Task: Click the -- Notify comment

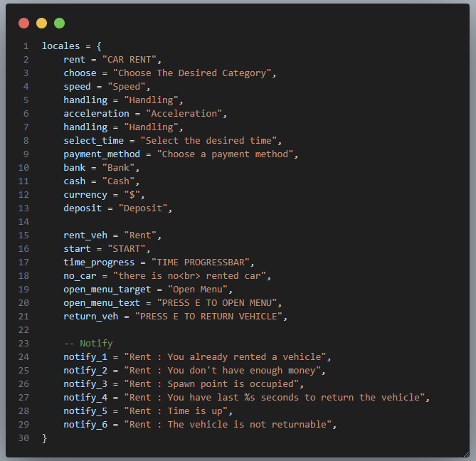Action: (x=88, y=344)
